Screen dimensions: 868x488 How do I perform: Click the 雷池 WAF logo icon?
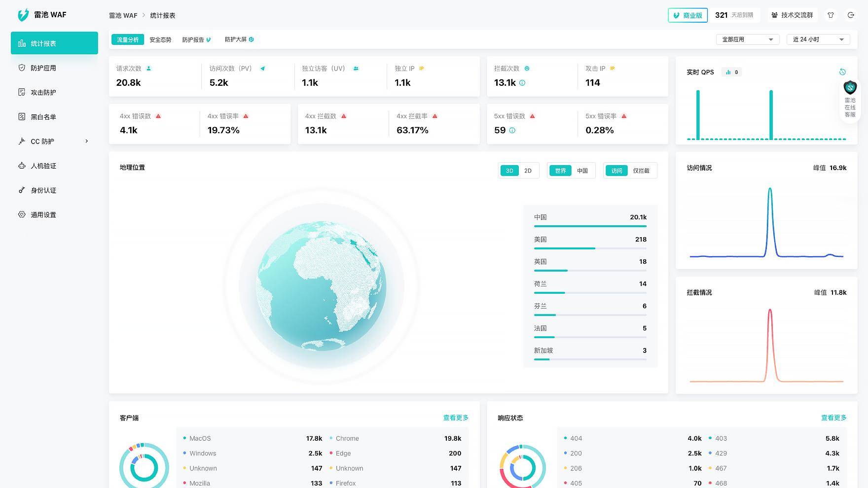pyautogui.click(x=23, y=15)
